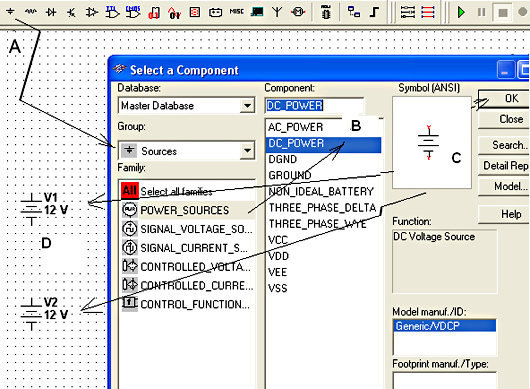Image resolution: width=530 pixels, height=389 pixels.
Task: Select THREE_PHASE_DELTA in component list
Action: pos(323,208)
